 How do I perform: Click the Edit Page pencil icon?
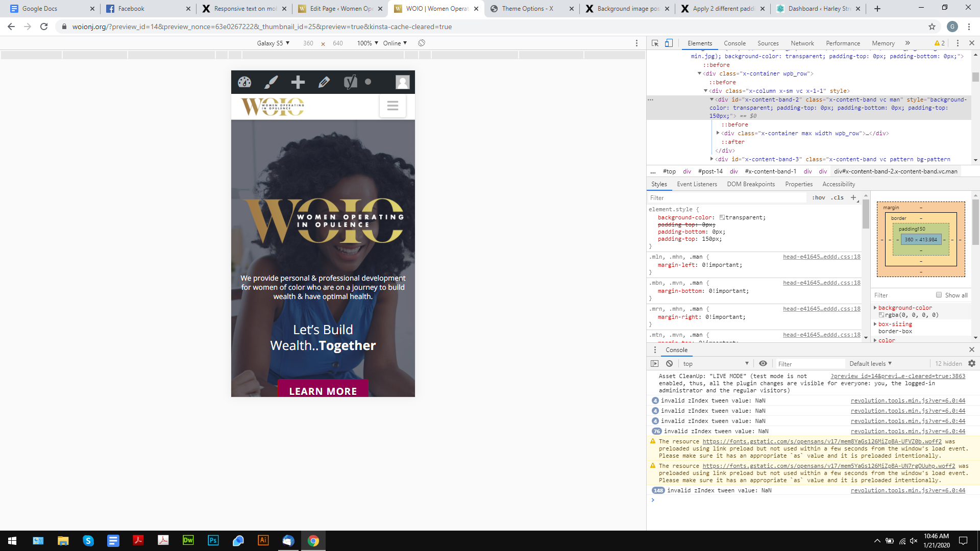point(324,82)
